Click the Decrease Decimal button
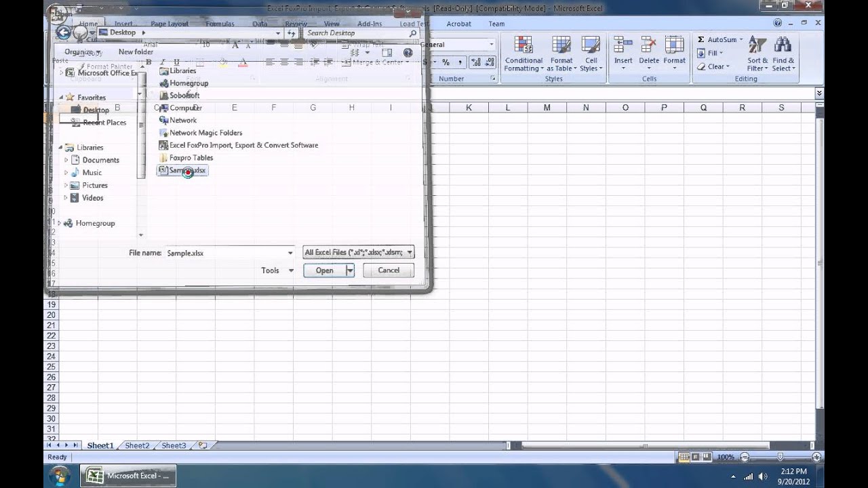 (490, 62)
